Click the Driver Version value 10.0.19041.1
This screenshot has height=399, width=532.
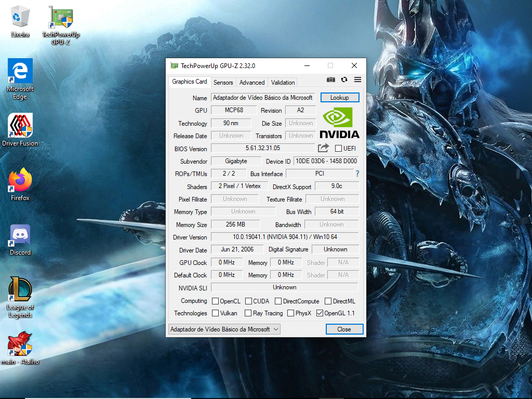(x=285, y=237)
